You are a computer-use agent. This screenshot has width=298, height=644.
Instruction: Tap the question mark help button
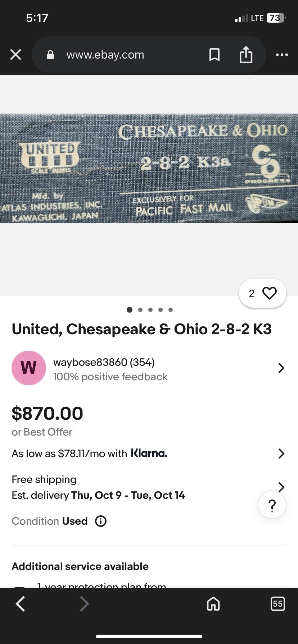coord(272,505)
